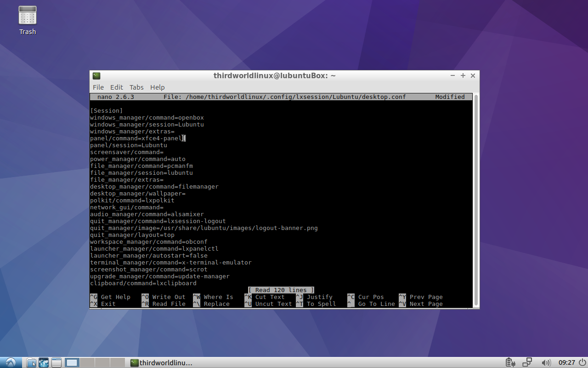The height and width of the screenshot is (368, 588).
Task: Open the File menu in LXTerminal
Action: pos(98,87)
